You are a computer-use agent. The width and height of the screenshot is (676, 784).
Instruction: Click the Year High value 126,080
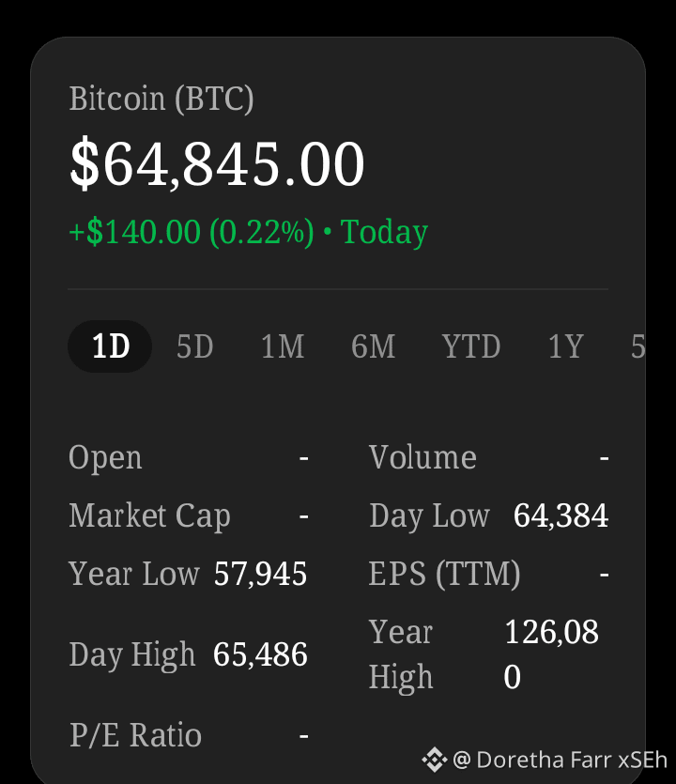551,654
